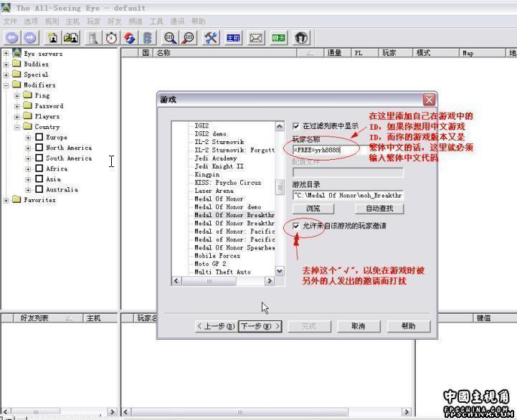The height and width of the screenshot is (420, 517).
Task: Click the 取消 cancel button
Action: 359,326
